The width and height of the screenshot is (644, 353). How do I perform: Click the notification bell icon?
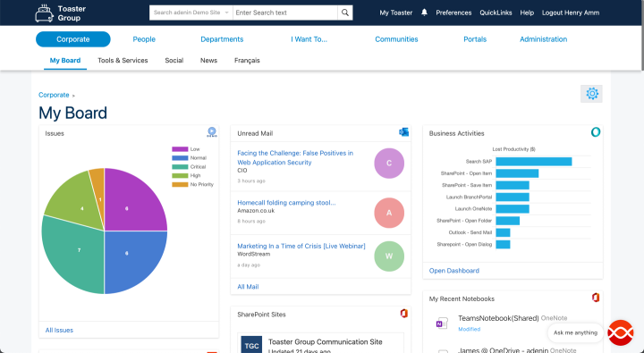(x=424, y=13)
